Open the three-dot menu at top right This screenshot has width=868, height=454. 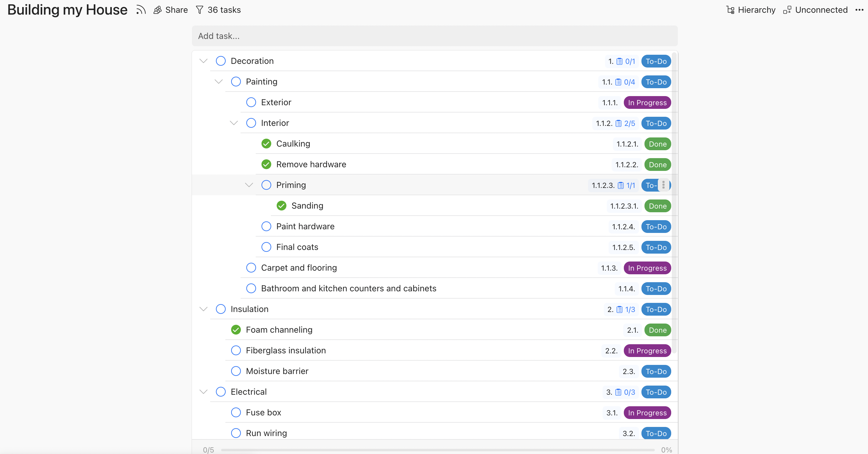tap(859, 10)
